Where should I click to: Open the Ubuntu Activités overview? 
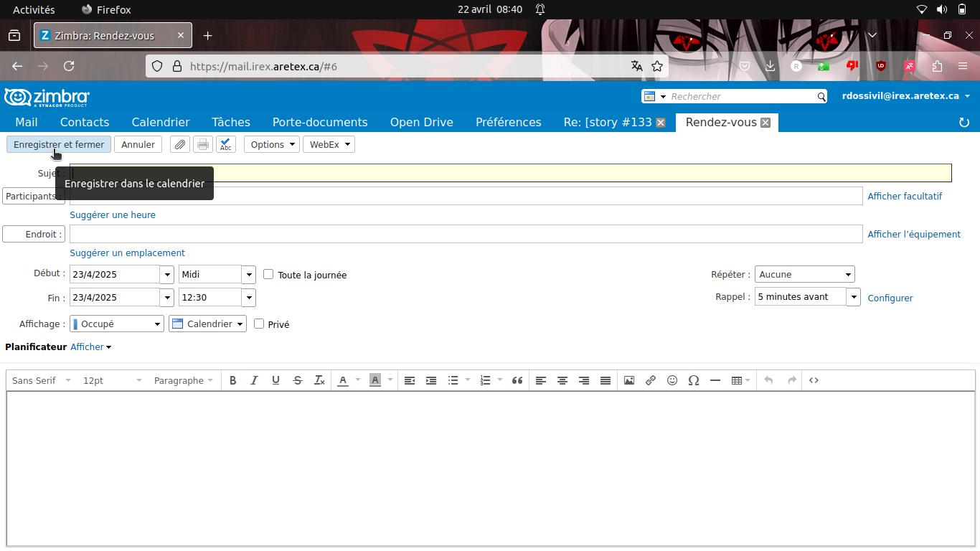[34, 9]
